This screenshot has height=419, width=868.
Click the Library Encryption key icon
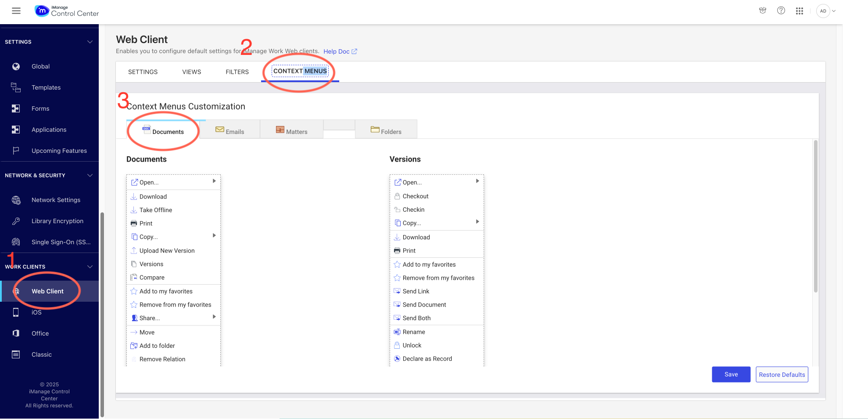(x=16, y=221)
